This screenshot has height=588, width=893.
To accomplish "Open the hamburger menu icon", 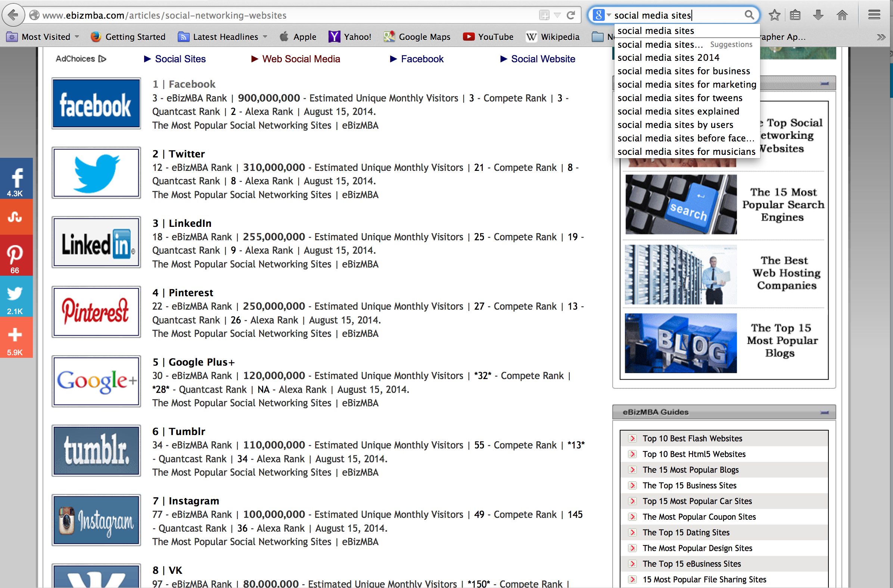I will pos(874,15).
